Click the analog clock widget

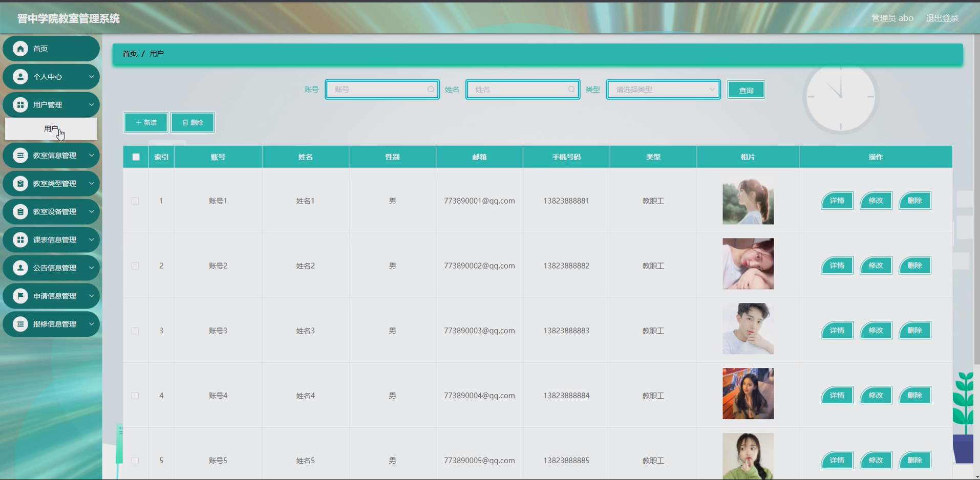point(840,97)
